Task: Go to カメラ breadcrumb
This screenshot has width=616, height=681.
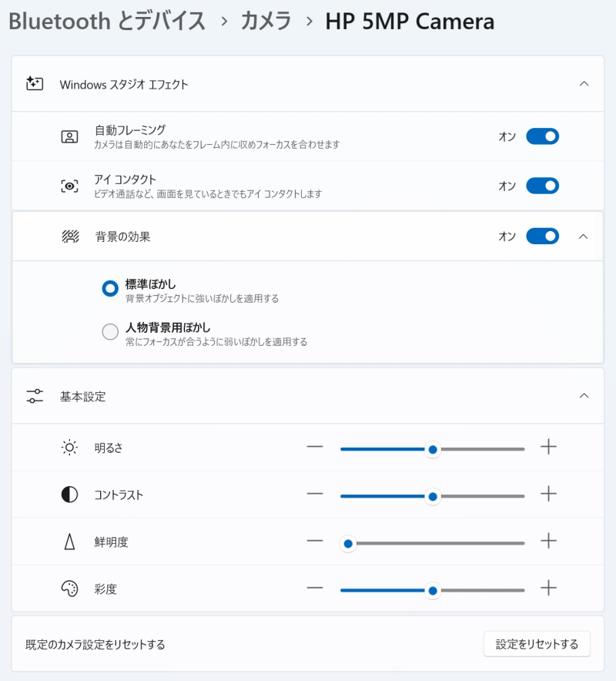Action: pos(266,22)
